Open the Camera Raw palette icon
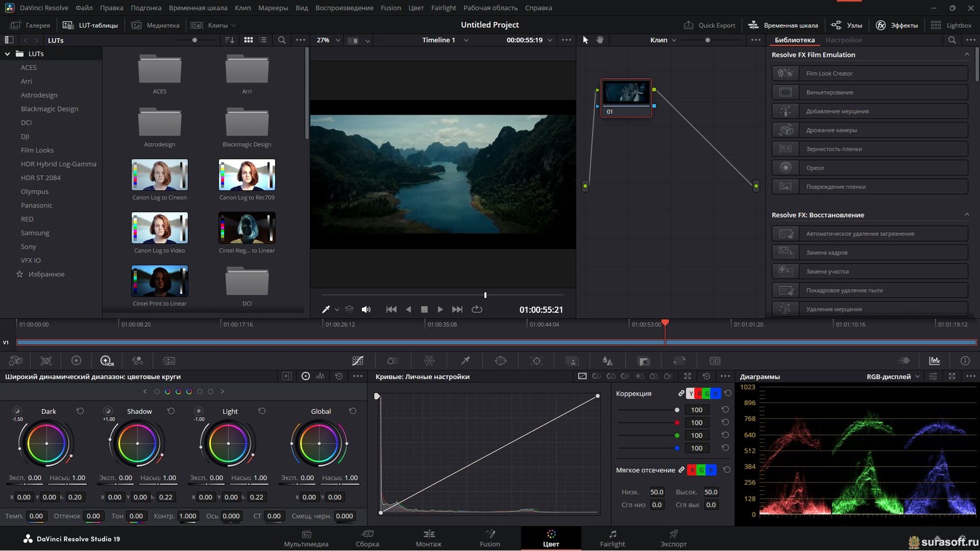The image size is (980, 551). pos(16,361)
